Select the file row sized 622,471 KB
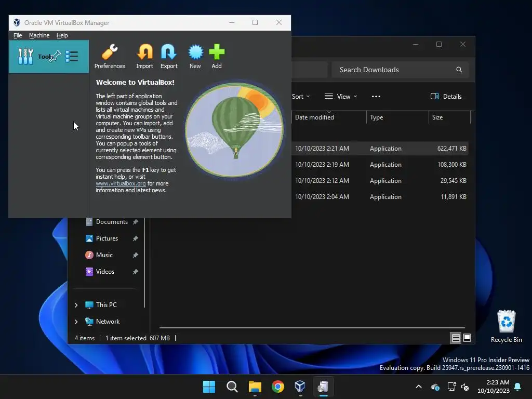 (x=380, y=149)
